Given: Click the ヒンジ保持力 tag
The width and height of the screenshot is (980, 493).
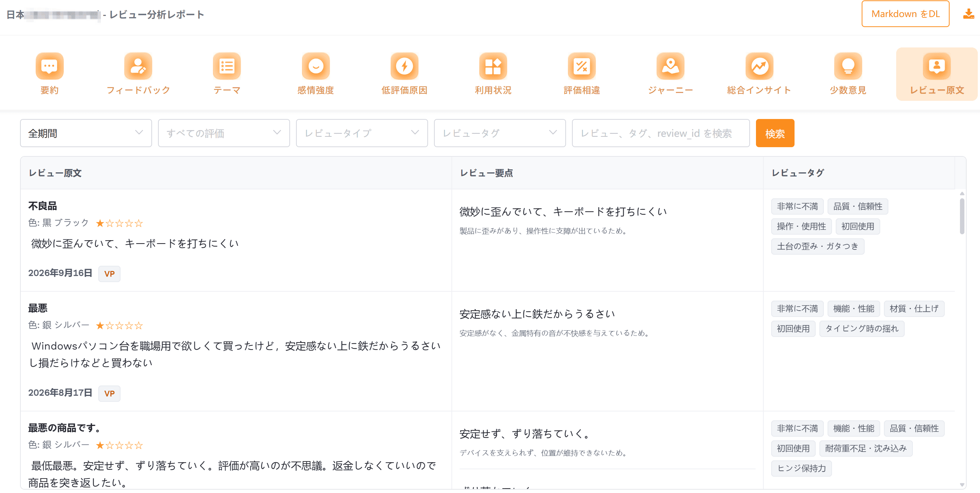Looking at the screenshot, I should (x=801, y=468).
